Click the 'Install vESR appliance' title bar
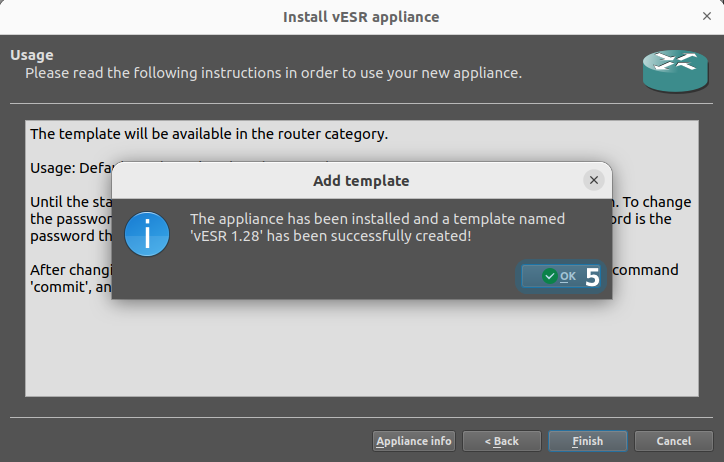Screen dimensions: 724x462 pyautogui.click(x=361, y=17)
